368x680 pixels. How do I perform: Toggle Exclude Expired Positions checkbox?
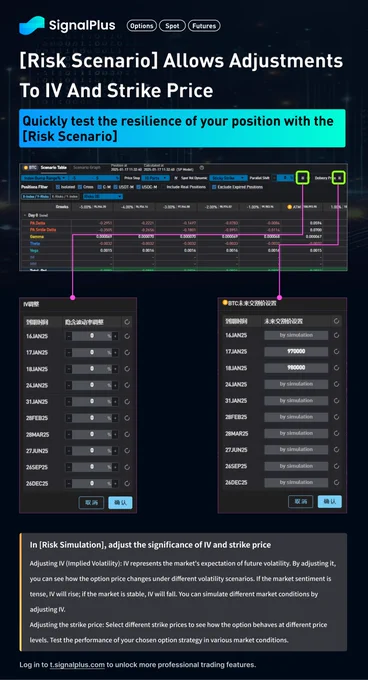tap(214, 187)
